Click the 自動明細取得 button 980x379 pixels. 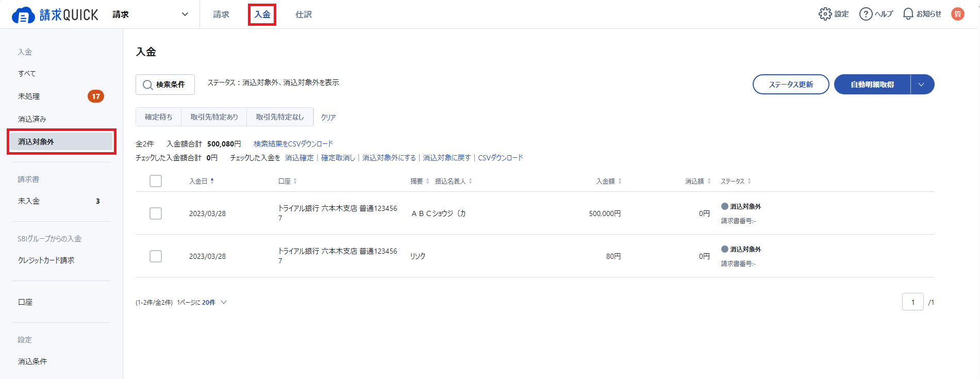point(872,85)
